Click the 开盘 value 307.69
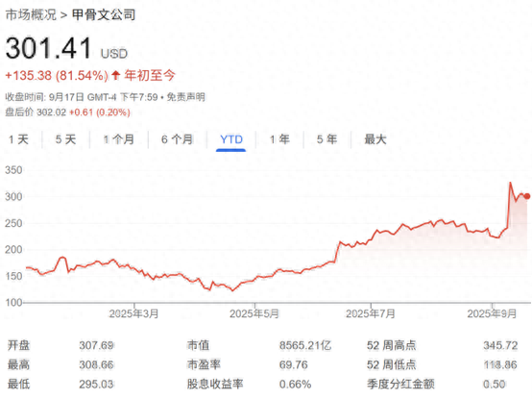The height and width of the screenshot is (399, 532). [x=96, y=345]
